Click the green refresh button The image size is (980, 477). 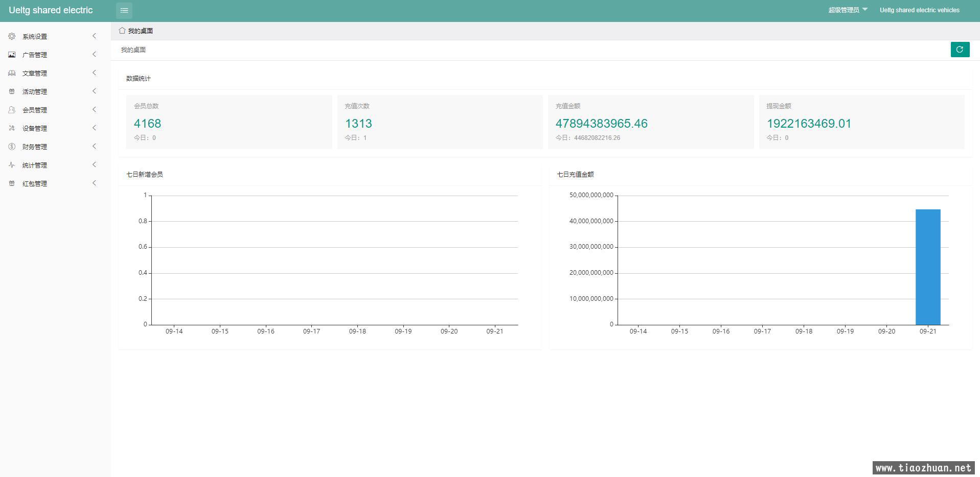coord(960,50)
